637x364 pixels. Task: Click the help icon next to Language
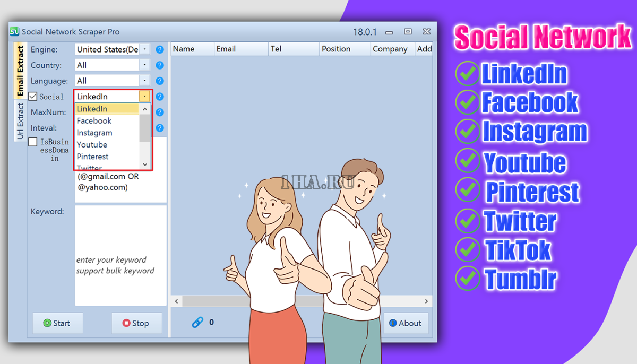point(160,81)
